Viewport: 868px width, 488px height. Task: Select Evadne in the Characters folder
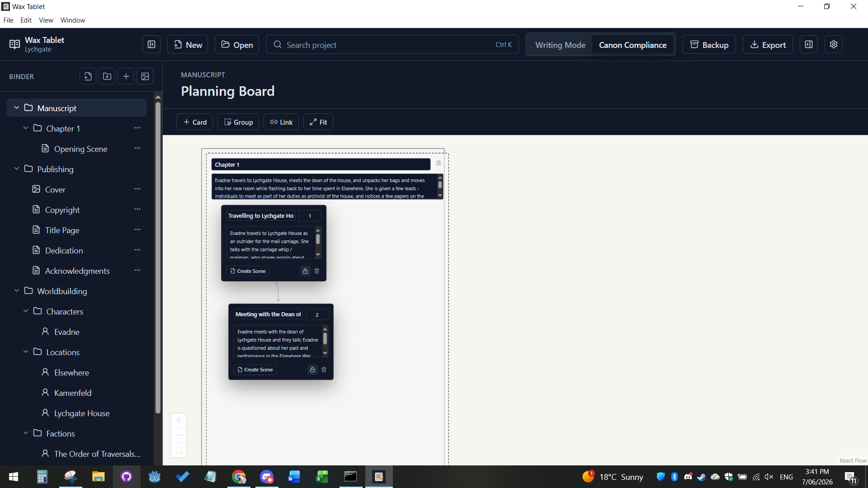(66, 332)
